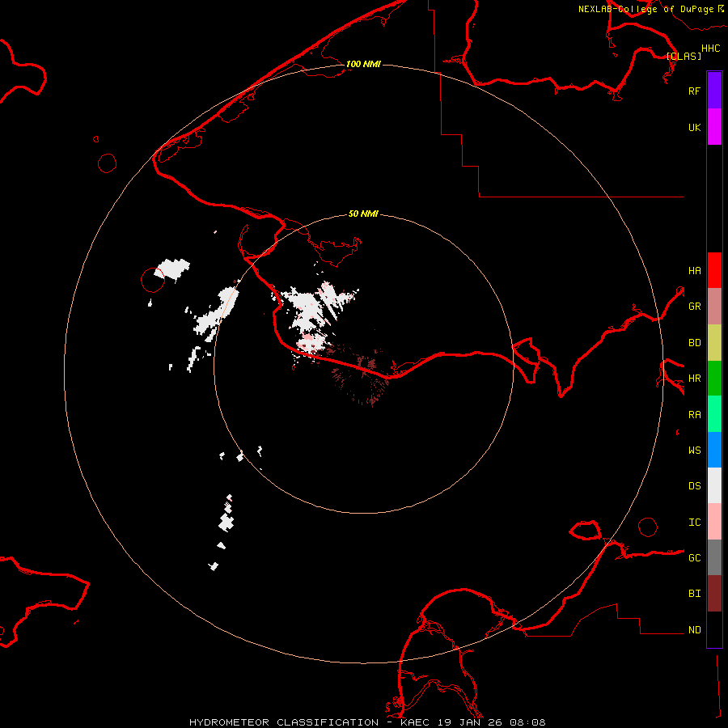The height and width of the screenshot is (728, 728).
Task: Click the UK legend label
Action: [694, 127]
